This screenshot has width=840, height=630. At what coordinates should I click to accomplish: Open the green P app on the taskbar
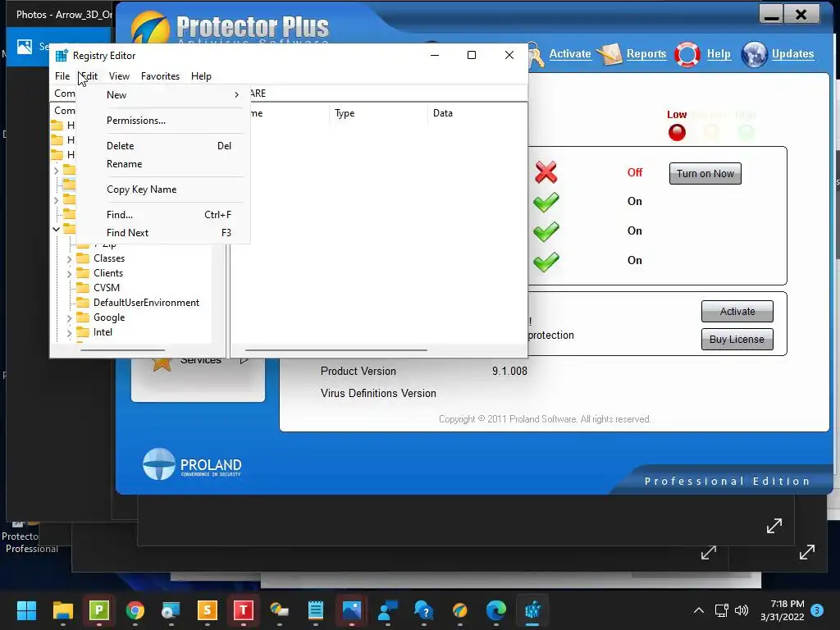pyautogui.click(x=99, y=610)
